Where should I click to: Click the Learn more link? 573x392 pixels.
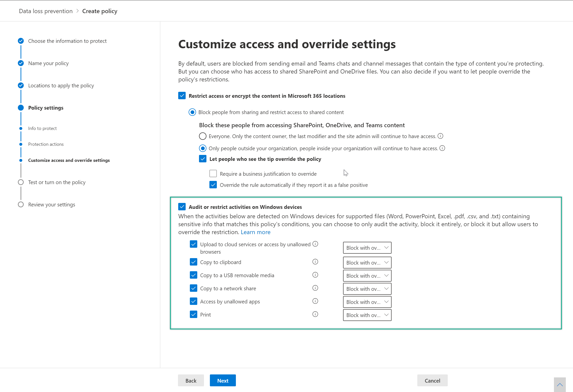pos(255,232)
